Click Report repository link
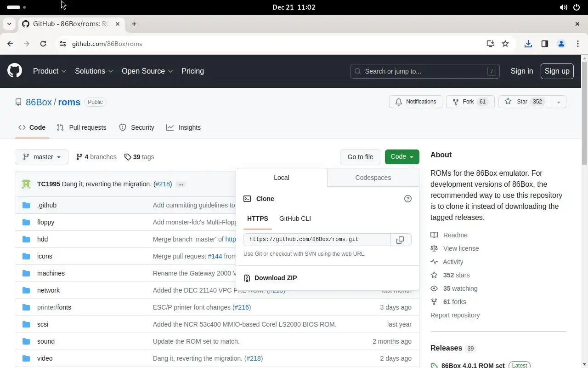The height and width of the screenshot is (368, 588). 455,315
